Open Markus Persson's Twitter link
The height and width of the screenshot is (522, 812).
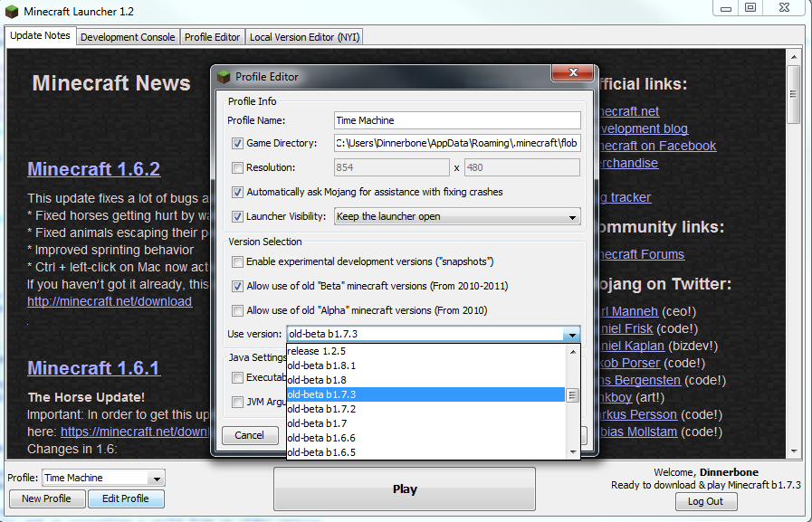[x=637, y=415]
